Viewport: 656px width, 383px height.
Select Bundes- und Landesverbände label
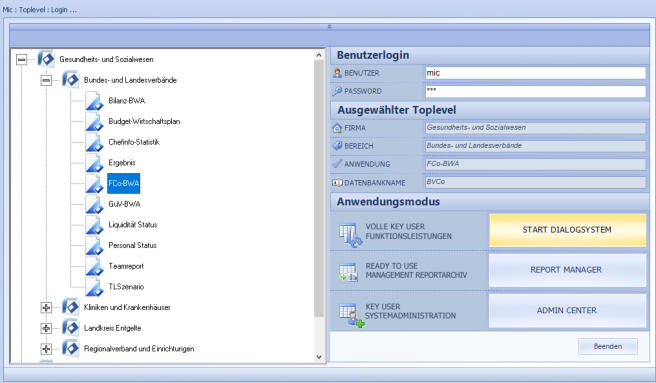click(130, 80)
